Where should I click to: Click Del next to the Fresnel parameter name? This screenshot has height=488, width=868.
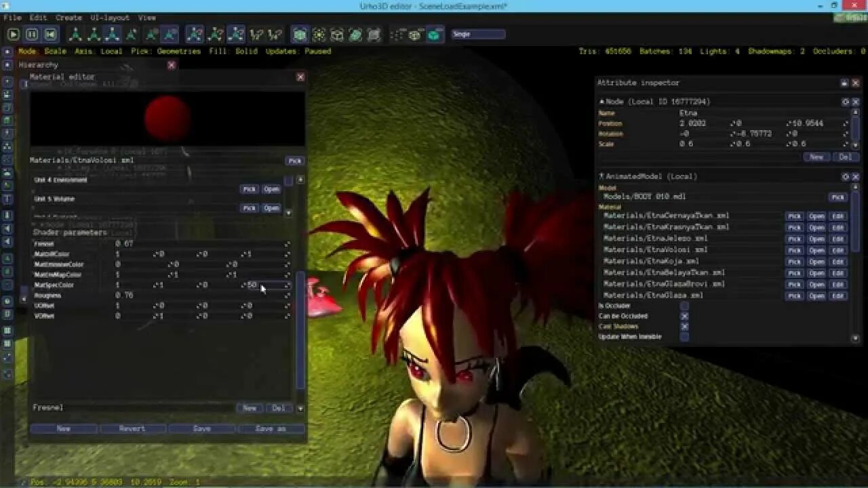point(278,408)
